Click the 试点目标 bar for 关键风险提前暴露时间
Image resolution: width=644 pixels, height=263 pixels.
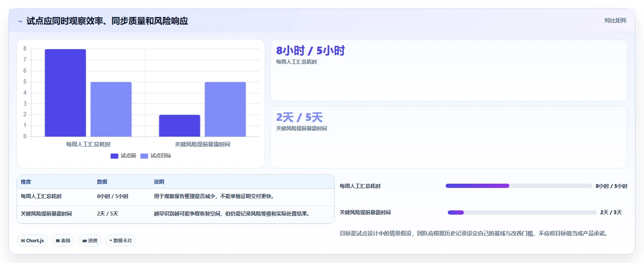click(x=225, y=109)
